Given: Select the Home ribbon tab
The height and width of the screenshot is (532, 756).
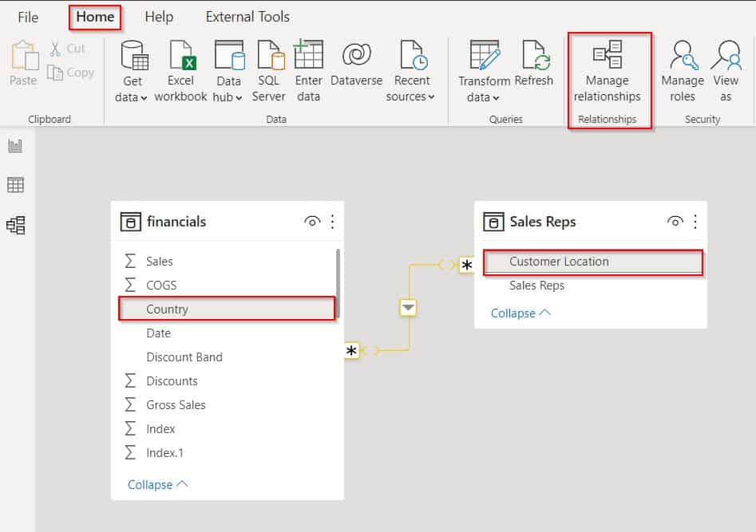Looking at the screenshot, I should click(95, 17).
